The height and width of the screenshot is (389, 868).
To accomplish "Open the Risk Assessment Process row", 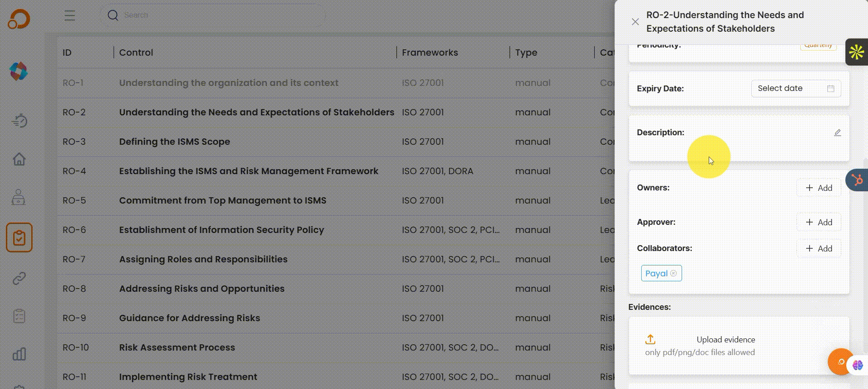I will coord(177,347).
